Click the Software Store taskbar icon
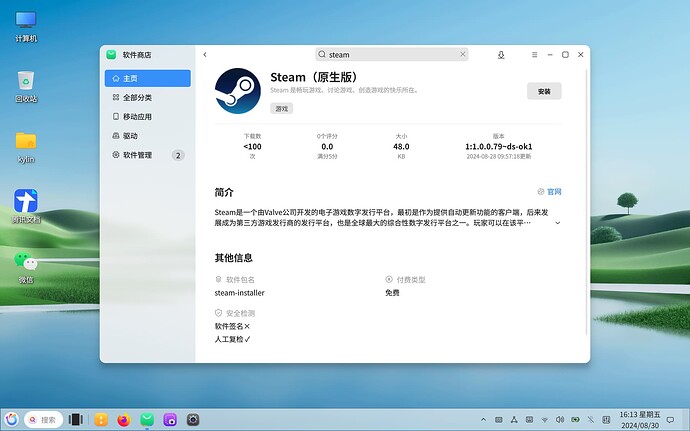The width and height of the screenshot is (690, 431). click(x=147, y=420)
